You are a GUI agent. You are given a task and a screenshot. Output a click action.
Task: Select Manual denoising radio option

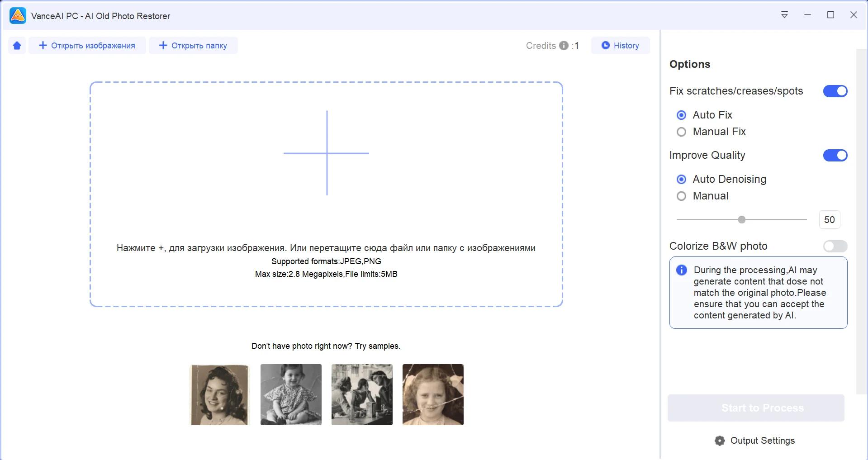(x=681, y=196)
